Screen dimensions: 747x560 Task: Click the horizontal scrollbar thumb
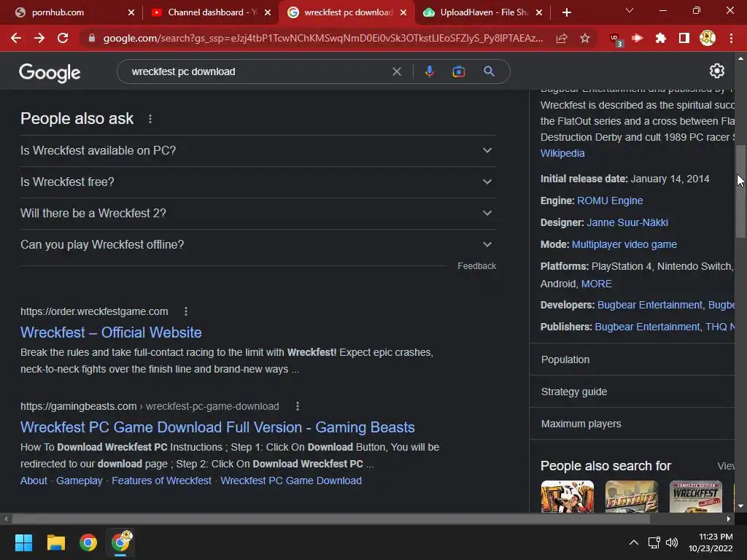point(331,518)
